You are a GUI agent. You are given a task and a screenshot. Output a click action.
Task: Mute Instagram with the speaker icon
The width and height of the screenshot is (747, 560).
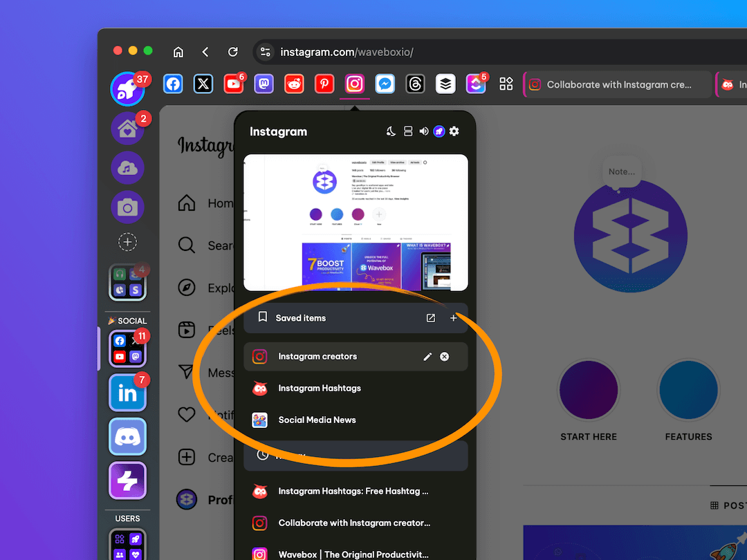coord(423,131)
